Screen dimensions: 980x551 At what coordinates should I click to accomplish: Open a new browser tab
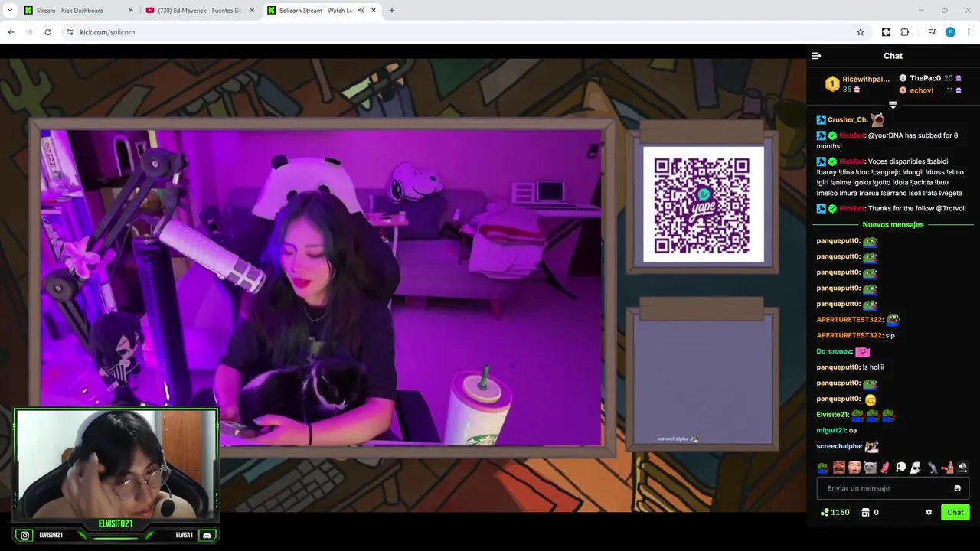[x=392, y=11]
